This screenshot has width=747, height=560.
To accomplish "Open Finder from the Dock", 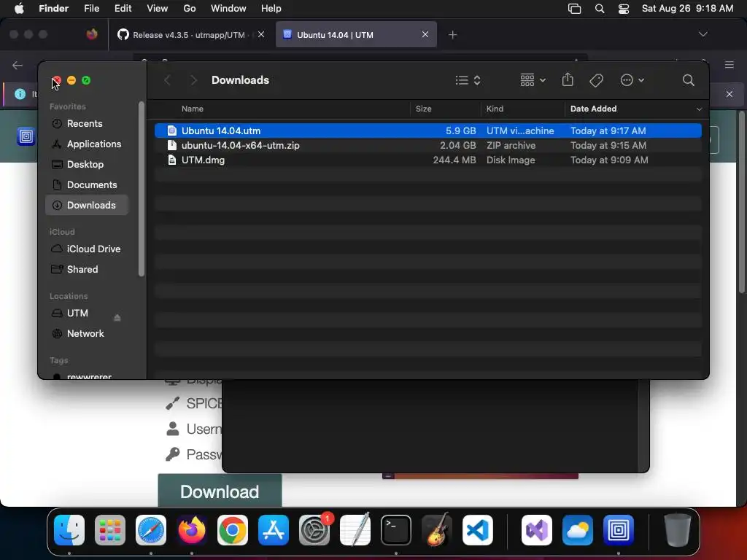I will [69, 530].
